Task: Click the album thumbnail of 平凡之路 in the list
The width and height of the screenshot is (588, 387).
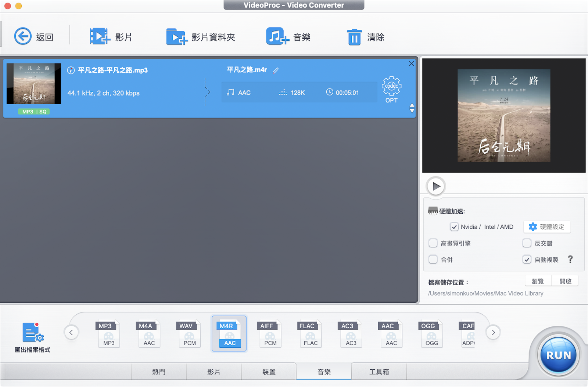Action: [34, 84]
